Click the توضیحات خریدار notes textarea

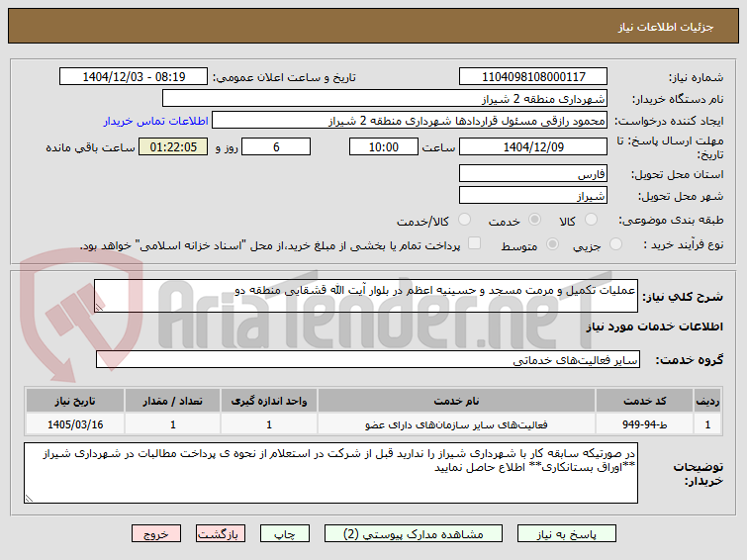(x=330, y=473)
